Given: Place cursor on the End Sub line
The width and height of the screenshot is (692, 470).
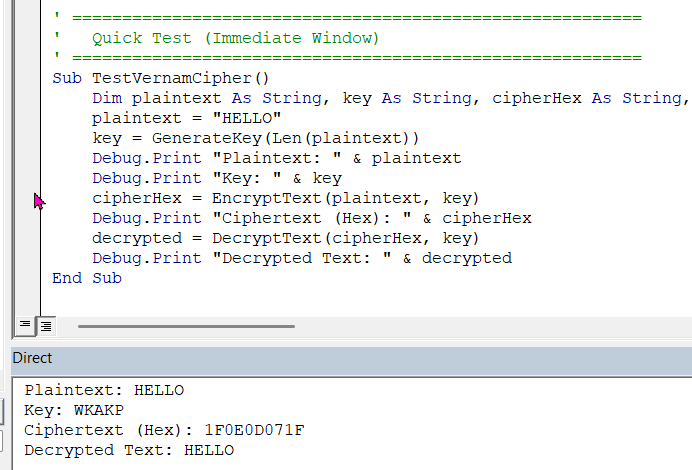Looking at the screenshot, I should coord(87,278).
